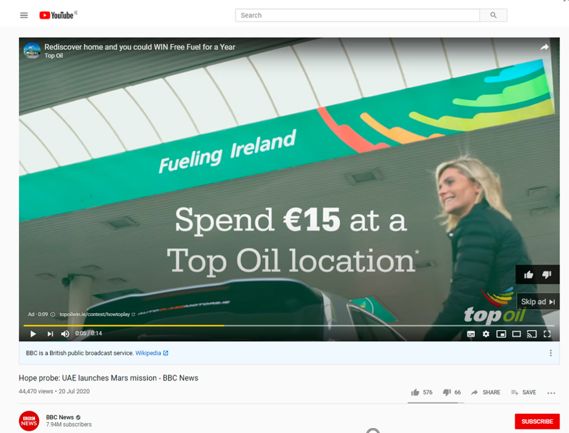Click the video progress bar
Image resolution: width=569 pixels, height=433 pixels.
click(289, 326)
